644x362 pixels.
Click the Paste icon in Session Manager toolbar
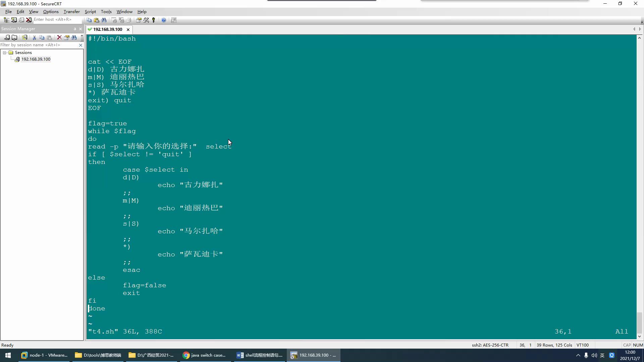pyautogui.click(x=49, y=38)
